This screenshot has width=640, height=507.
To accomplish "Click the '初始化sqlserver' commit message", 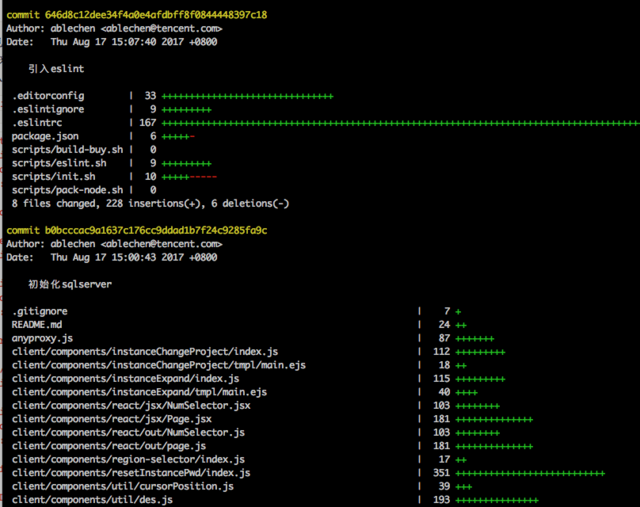I will pos(70,285).
